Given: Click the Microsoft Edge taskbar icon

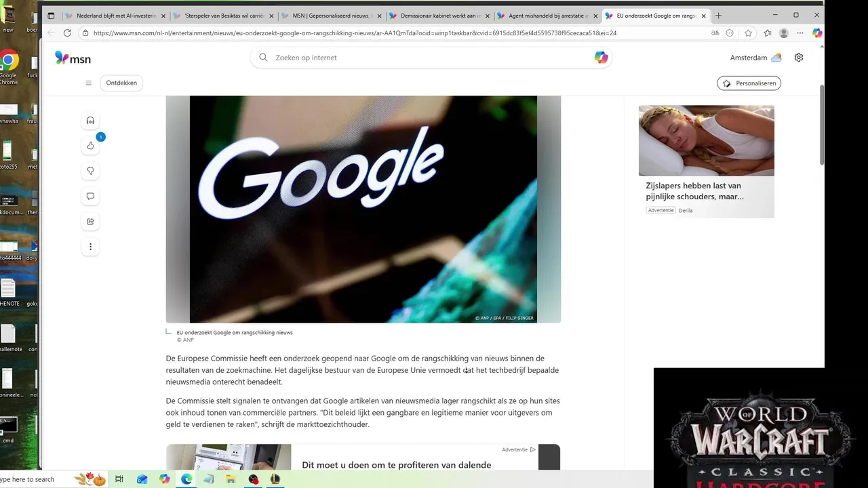Looking at the screenshot, I should pos(186,479).
